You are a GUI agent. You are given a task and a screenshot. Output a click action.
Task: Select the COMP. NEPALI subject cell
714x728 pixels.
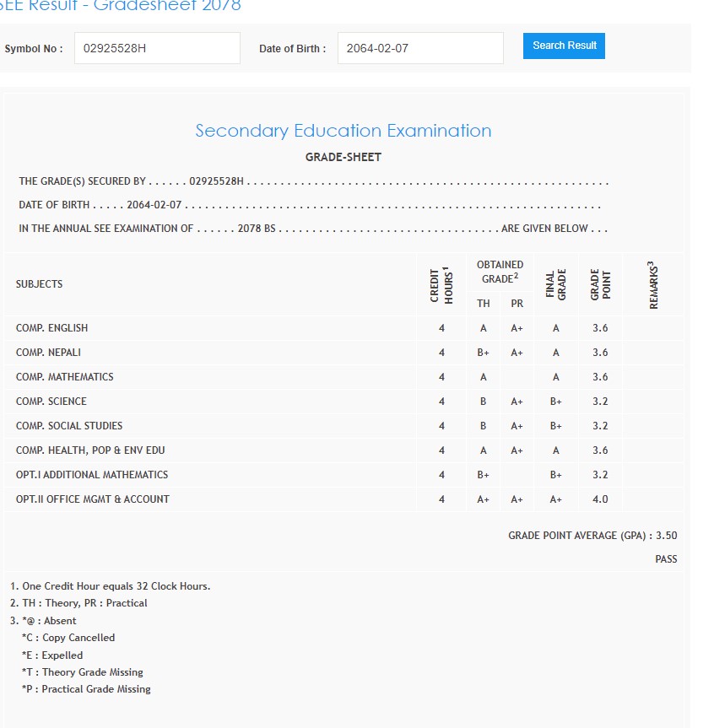coord(48,353)
